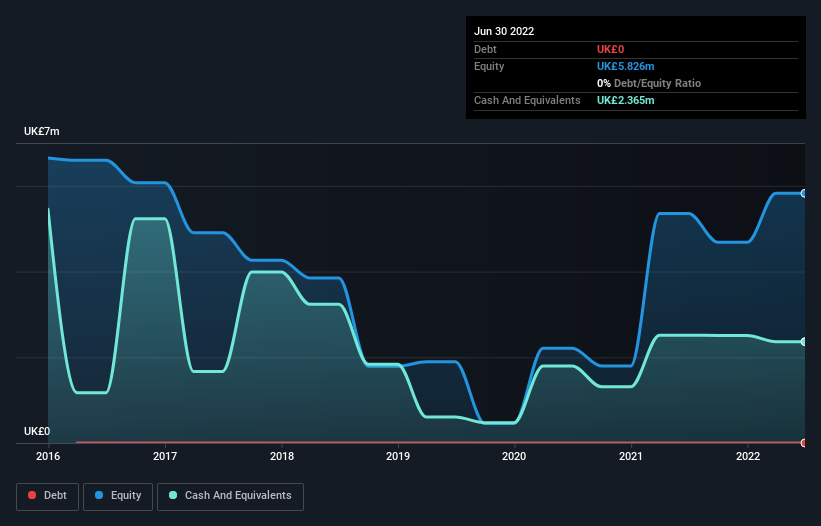Viewport: 821px width, 526px height.
Task: Click the 2020 x-axis label
Action: click(514, 456)
